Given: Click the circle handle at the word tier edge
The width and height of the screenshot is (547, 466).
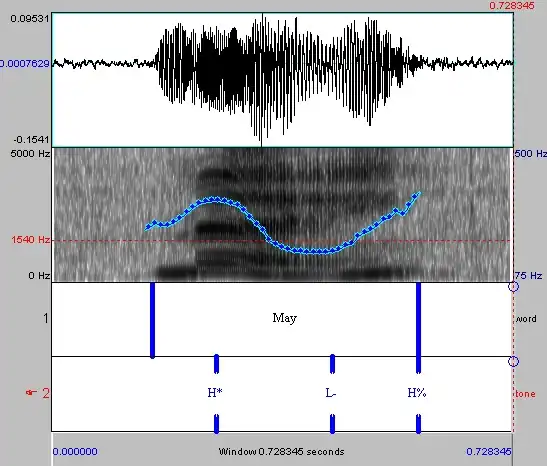Looking at the screenshot, I should pyautogui.click(x=513, y=287).
